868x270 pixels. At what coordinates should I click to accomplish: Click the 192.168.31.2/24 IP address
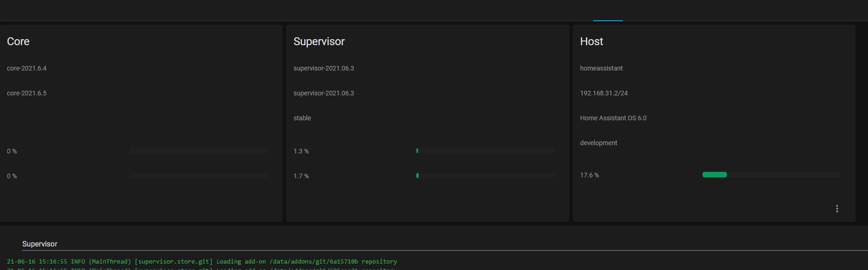604,93
